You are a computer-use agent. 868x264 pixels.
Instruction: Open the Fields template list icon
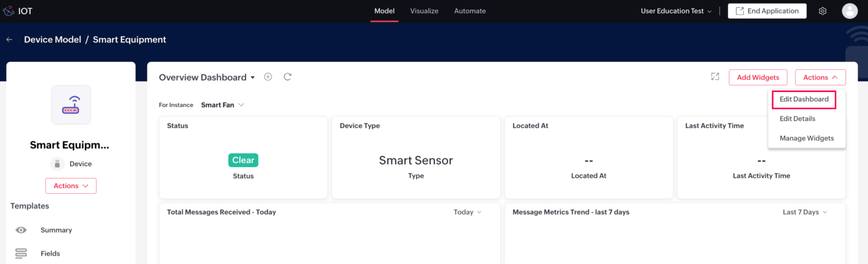coord(21,253)
